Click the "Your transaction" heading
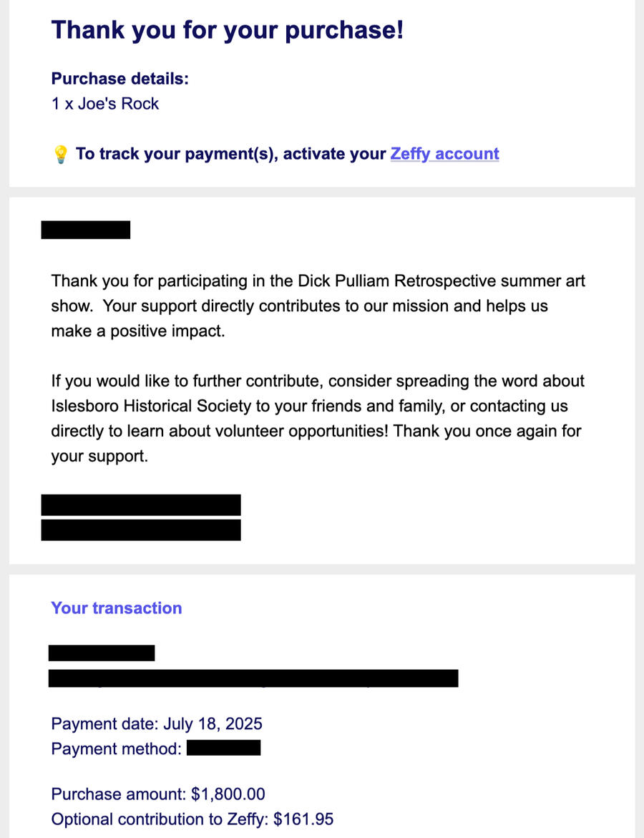This screenshot has height=838, width=644. [117, 608]
